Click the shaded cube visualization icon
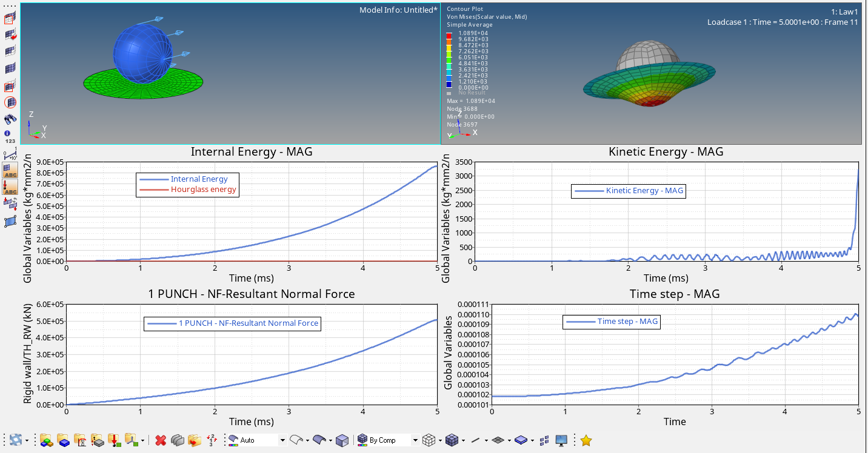 [x=342, y=440]
